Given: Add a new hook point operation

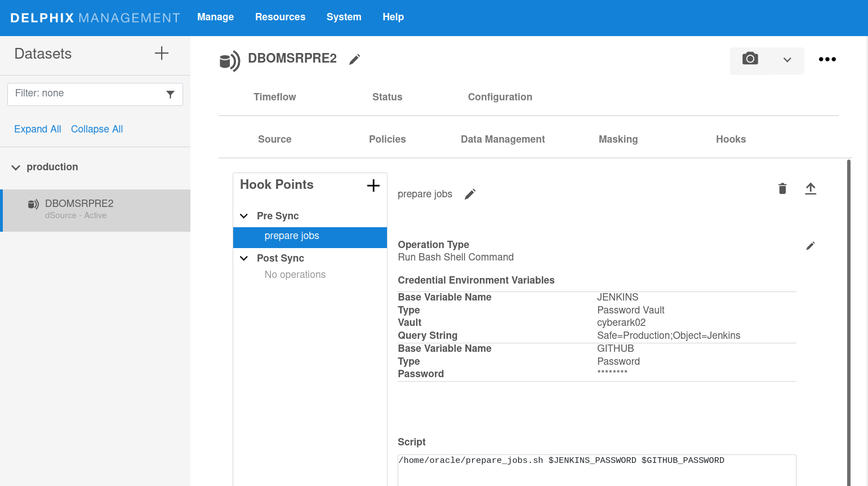Looking at the screenshot, I should click(x=373, y=185).
